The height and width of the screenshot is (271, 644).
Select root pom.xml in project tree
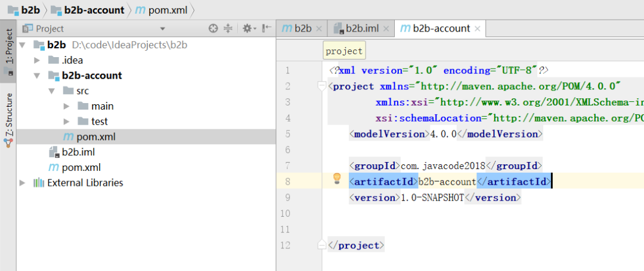(81, 167)
